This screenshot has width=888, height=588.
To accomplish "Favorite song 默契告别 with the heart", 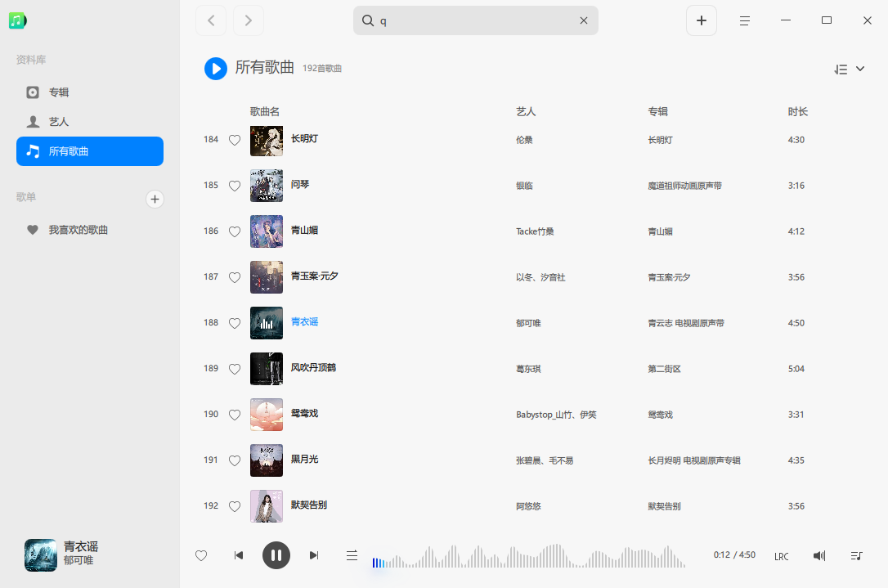I will (235, 507).
